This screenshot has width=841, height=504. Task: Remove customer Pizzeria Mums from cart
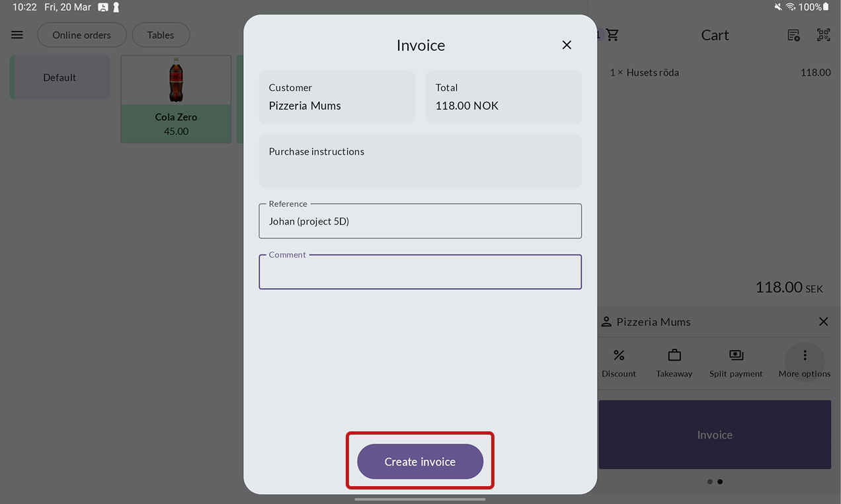click(823, 322)
